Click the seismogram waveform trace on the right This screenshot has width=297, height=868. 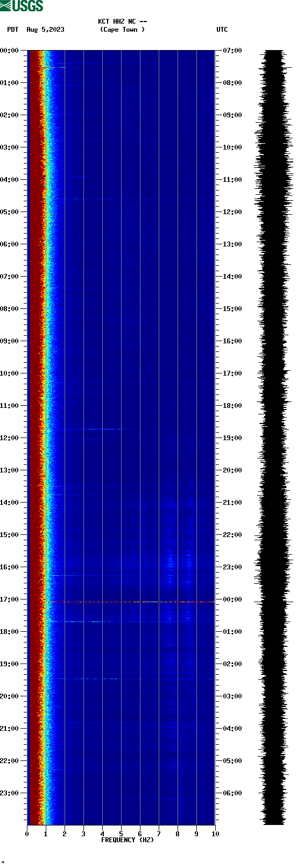[274, 437]
